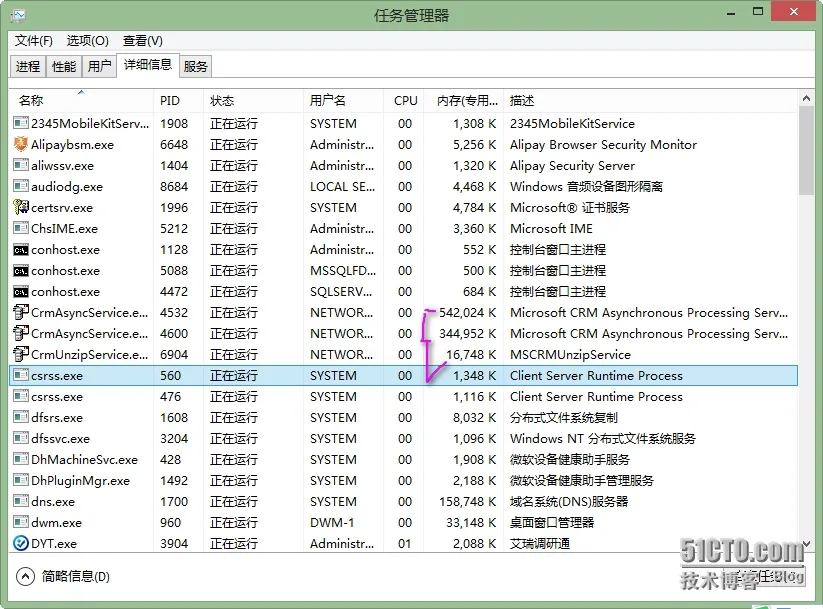This screenshot has width=823, height=609.
Task: Sort by the 描述 column header
Action: 650,101
